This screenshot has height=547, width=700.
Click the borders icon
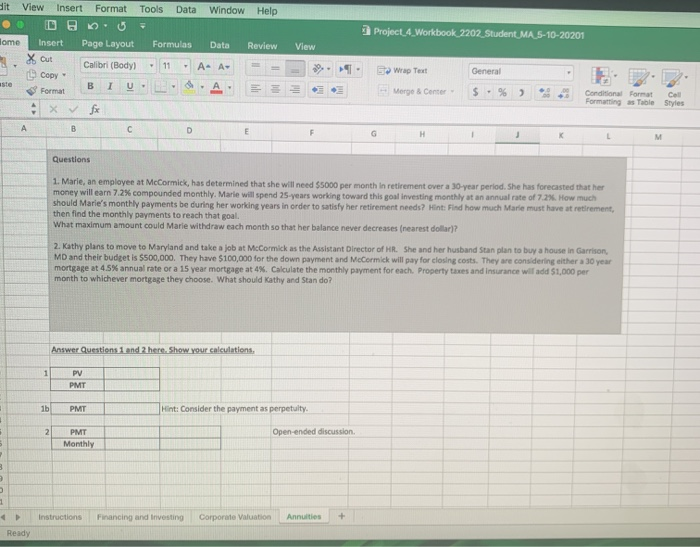[x=160, y=86]
